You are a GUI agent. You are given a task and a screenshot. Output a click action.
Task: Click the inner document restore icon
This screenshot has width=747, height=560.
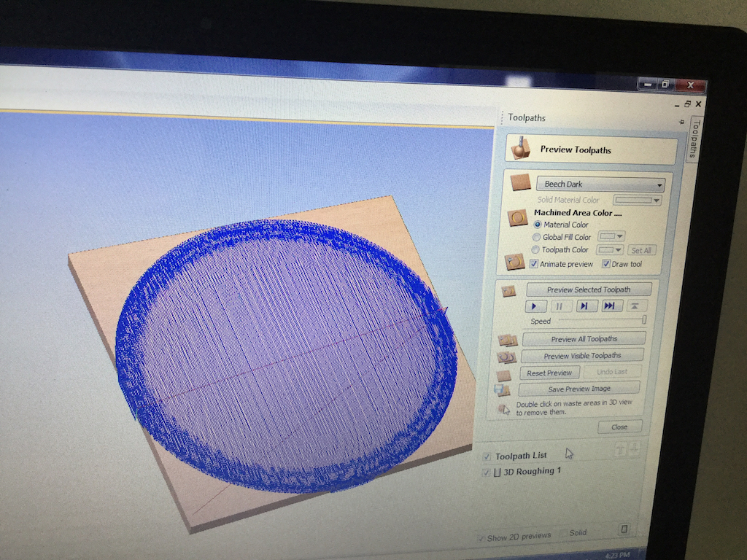click(687, 104)
